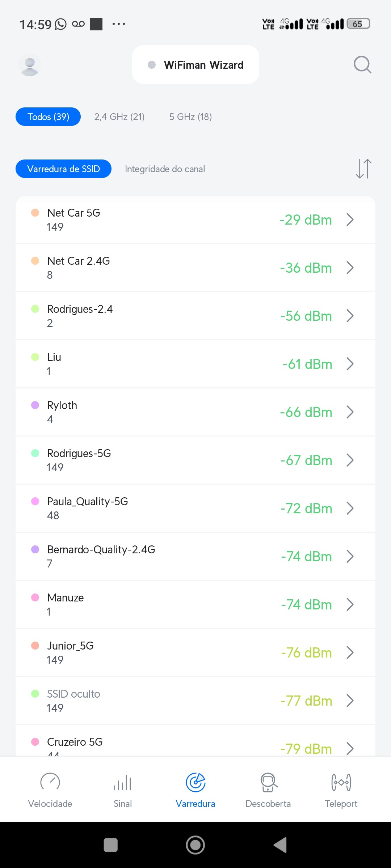Viewport: 391px width, 868px height.
Task: Open the Sinal signal bars icon
Action: 123,782
